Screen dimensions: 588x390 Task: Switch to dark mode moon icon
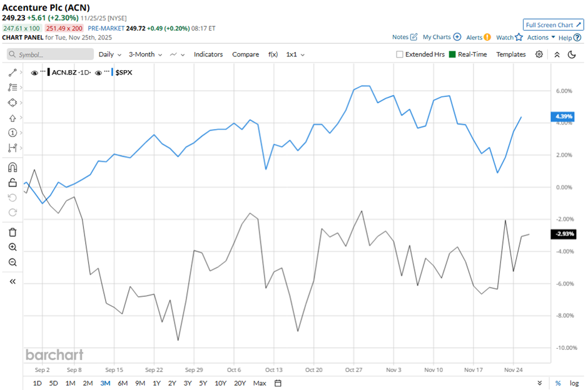(572, 54)
